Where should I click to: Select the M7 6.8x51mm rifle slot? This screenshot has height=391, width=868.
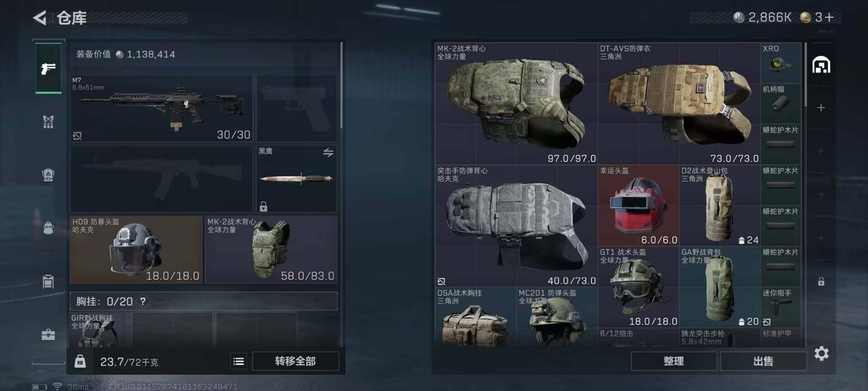pos(161,109)
